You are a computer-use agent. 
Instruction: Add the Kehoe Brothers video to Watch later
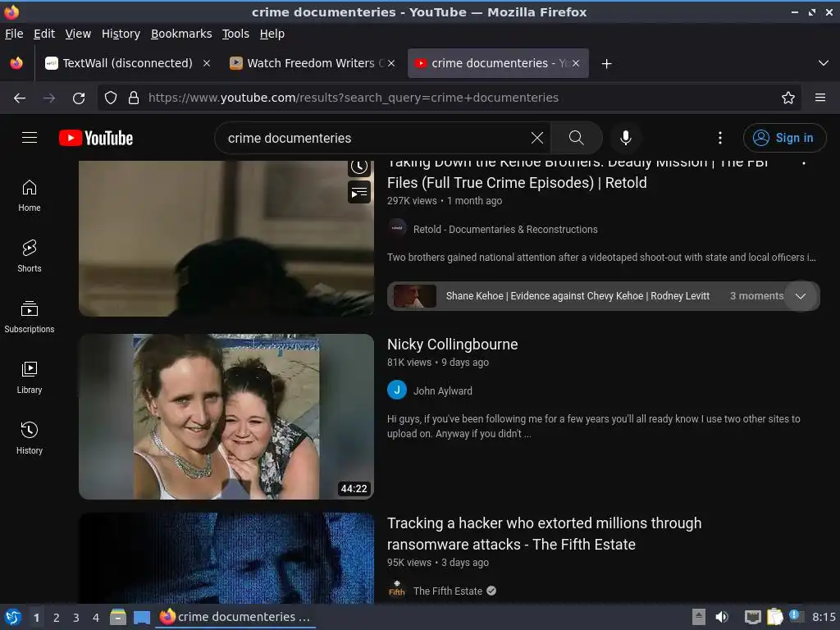tap(359, 167)
